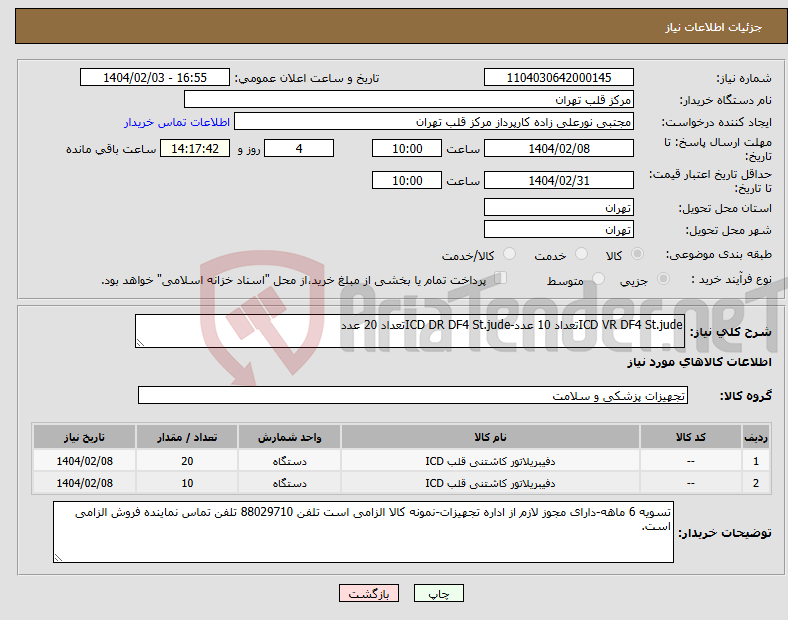The image size is (788, 620).
Task: Click row 2 date cell 1404/02/08
Action: pos(84,483)
